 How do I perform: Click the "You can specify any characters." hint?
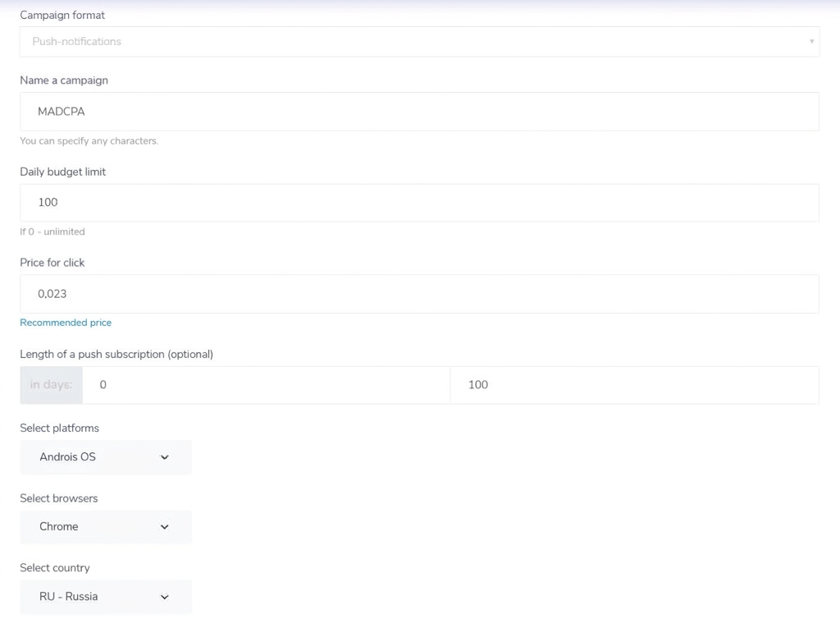point(89,141)
